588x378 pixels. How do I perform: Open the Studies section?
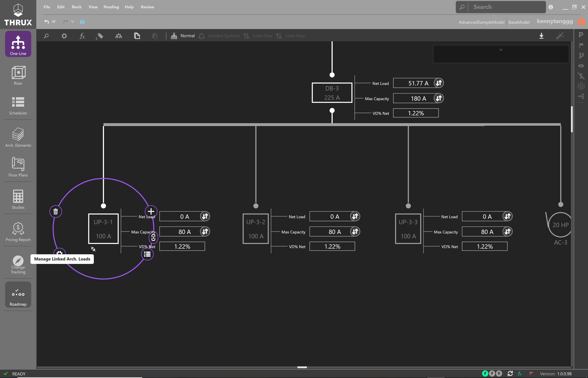(x=18, y=199)
